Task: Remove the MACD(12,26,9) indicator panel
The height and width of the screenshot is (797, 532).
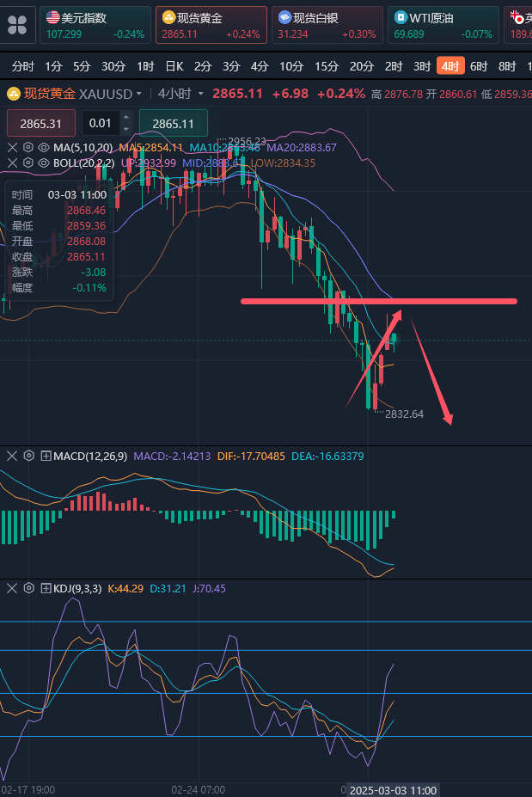Action: tap(12, 456)
